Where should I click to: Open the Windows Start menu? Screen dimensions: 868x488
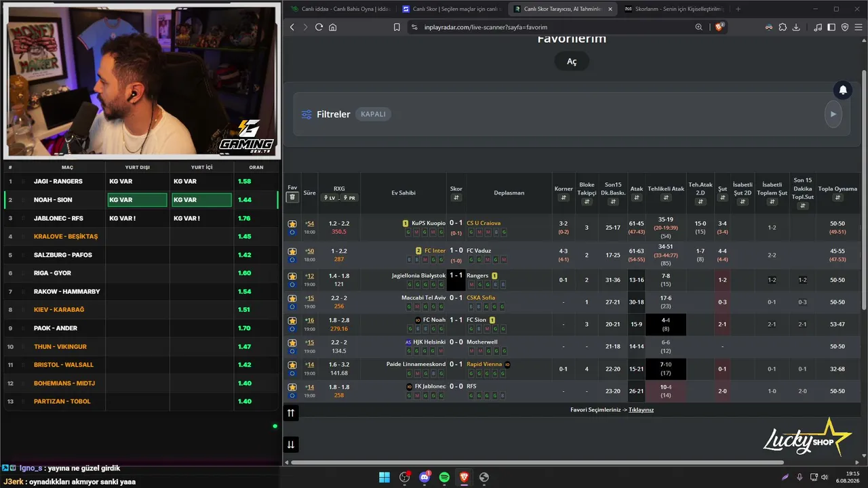click(384, 477)
